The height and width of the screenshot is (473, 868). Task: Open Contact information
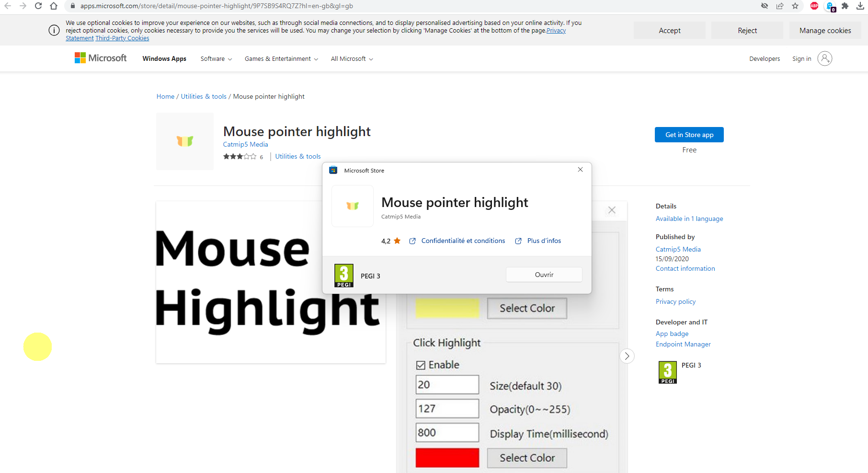(685, 268)
